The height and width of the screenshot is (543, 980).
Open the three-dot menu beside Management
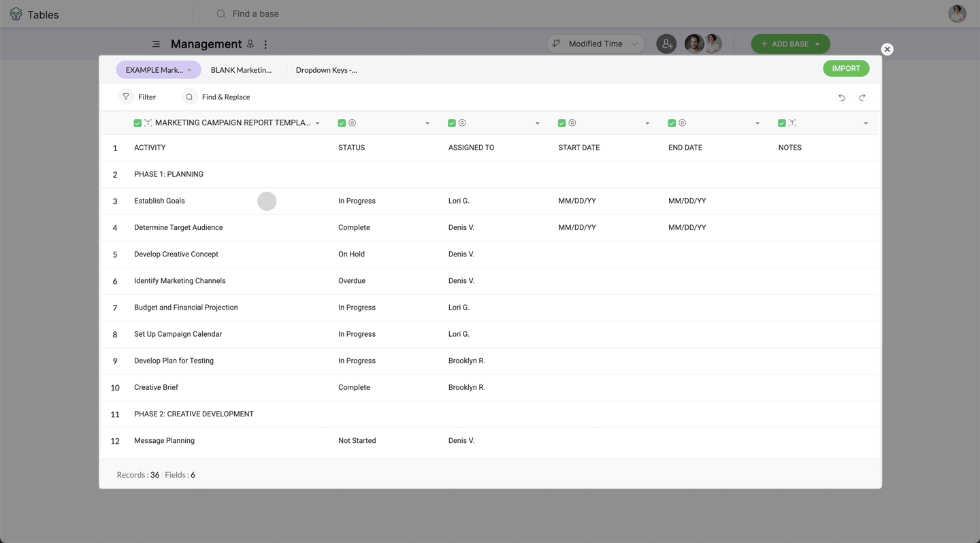(x=265, y=44)
